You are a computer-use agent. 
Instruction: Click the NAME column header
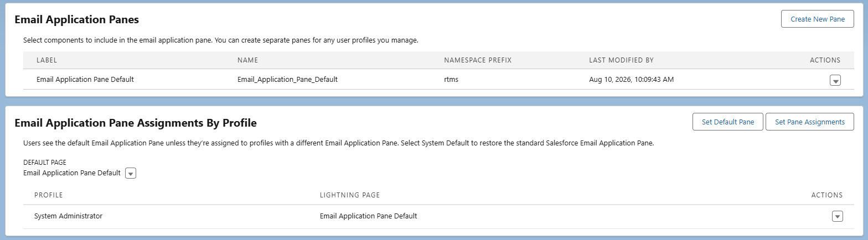tap(248, 60)
